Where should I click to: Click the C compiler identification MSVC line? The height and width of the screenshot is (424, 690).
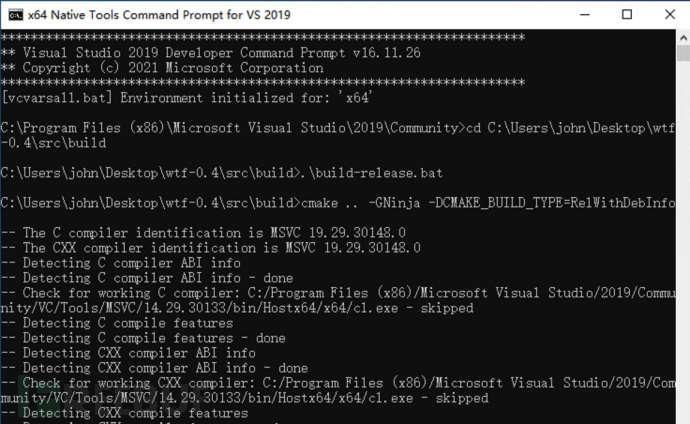(212, 232)
